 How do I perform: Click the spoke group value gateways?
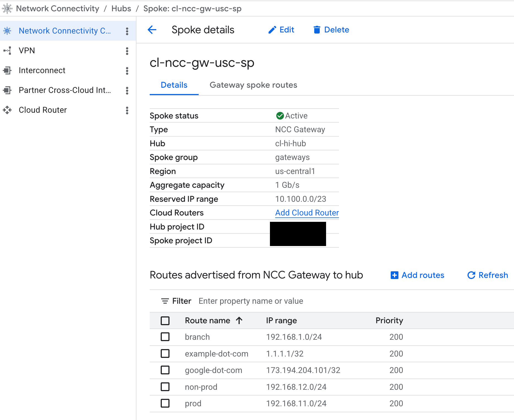pos(292,157)
